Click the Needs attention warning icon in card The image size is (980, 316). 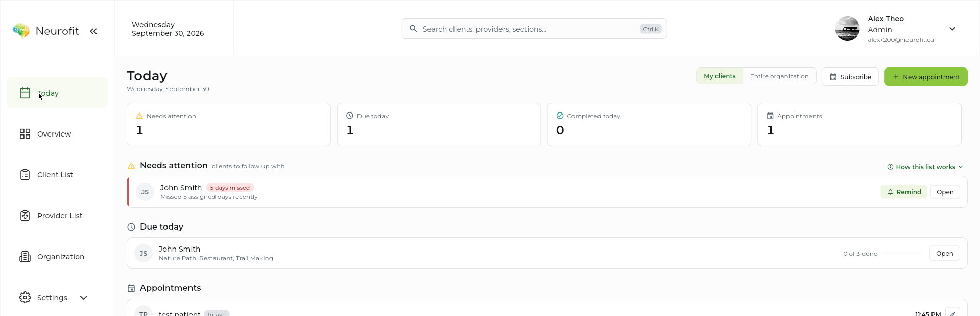[139, 116]
